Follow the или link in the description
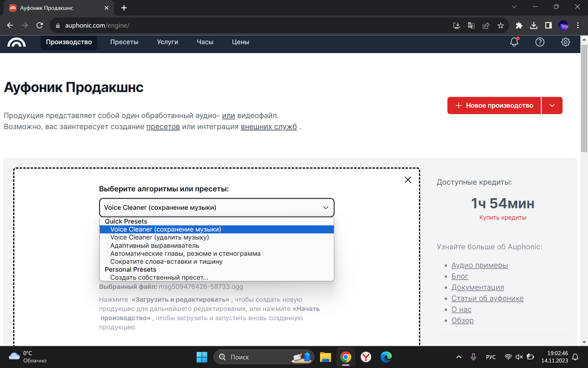The width and height of the screenshot is (588, 368). 228,116
